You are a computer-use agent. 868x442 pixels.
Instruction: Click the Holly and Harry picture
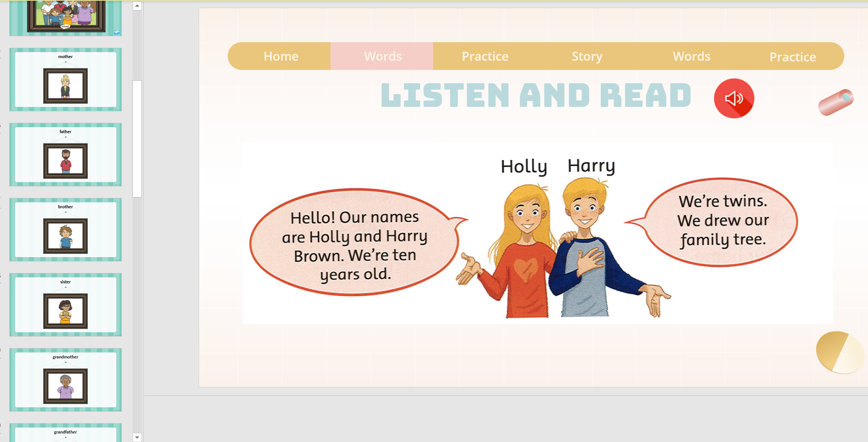coord(537,233)
